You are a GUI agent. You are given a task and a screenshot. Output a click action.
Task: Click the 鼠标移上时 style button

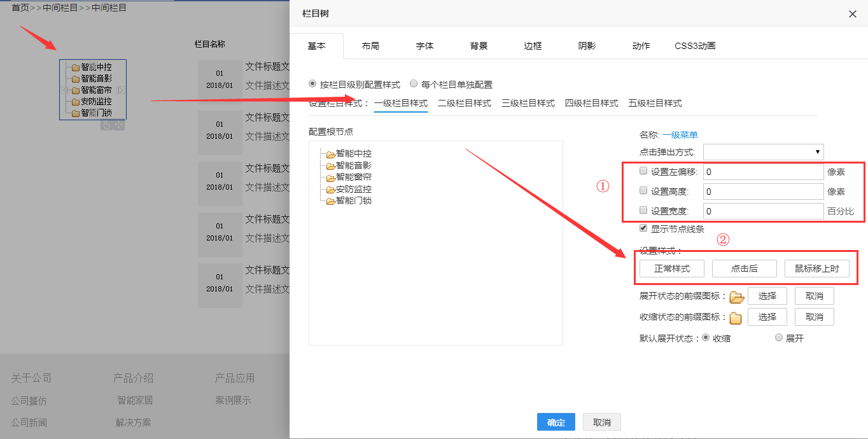point(816,268)
